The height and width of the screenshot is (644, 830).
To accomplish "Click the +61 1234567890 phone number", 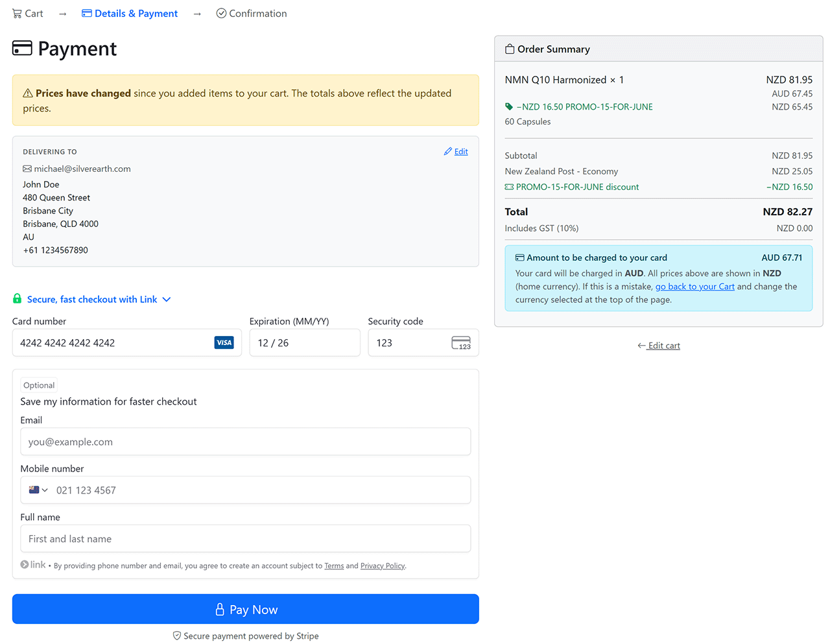I will 55,250.
